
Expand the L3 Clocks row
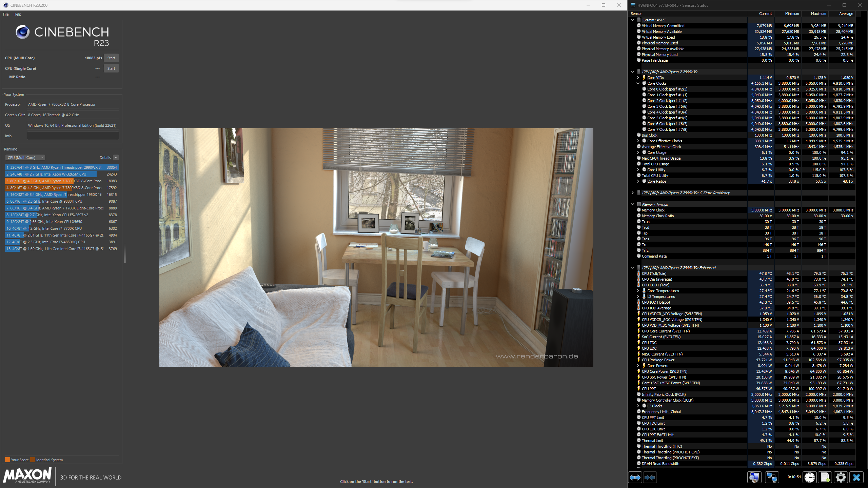click(x=638, y=406)
